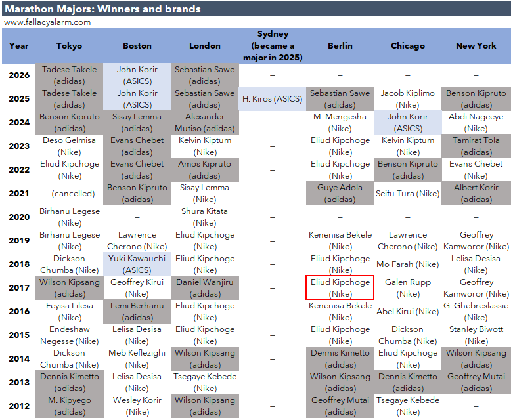The image size is (513, 420).
Task: Select 'Kelvin Kiptum (Nike)' under Chicago in 2023
Action: click(408, 146)
